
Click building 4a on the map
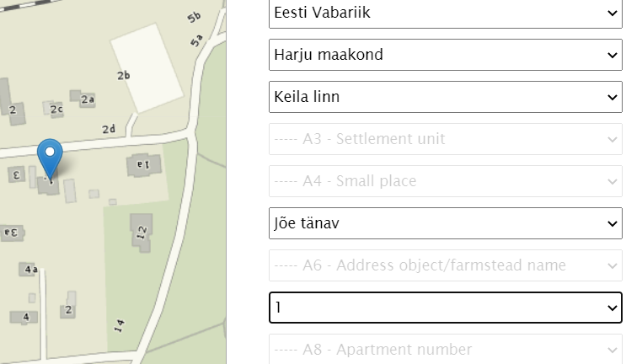pyautogui.click(x=29, y=270)
